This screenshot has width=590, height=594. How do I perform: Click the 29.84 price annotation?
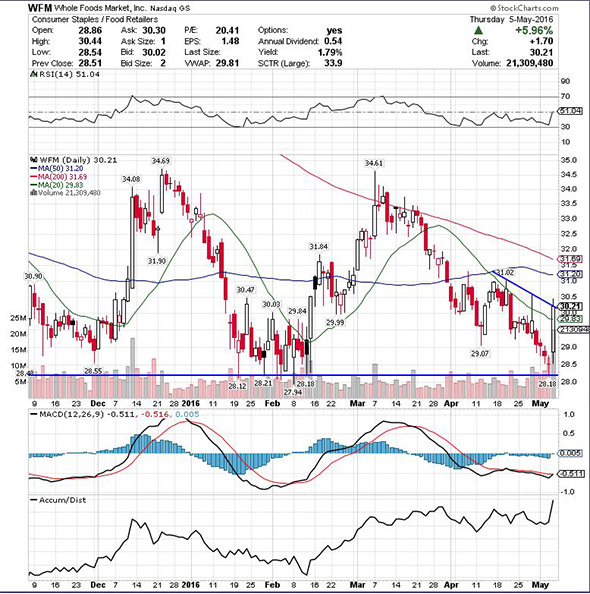[297, 311]
